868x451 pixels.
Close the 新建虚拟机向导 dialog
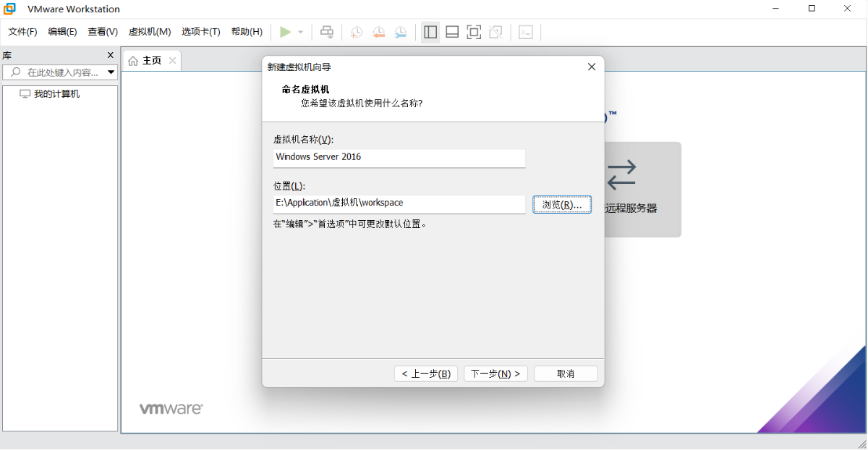tap(591, 67)
